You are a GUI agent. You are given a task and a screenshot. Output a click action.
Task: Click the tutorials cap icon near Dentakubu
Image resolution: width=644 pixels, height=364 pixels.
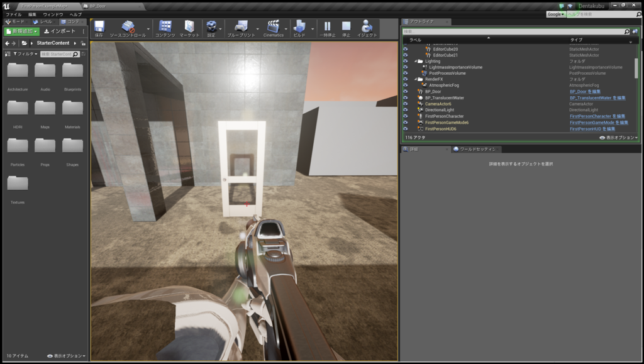tap(570, 6)
